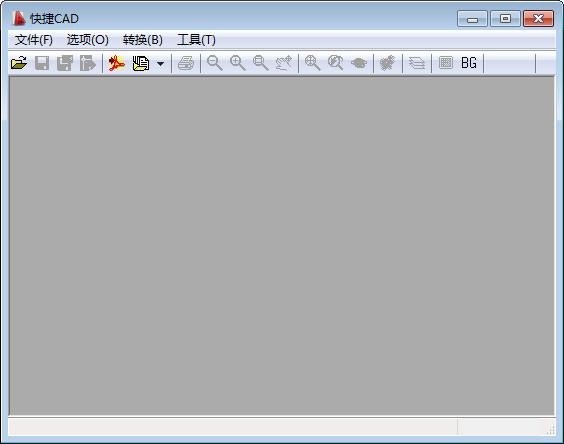564x444 pixels.
Task: Click the red PDF convert icon
Action: pyautogui.click(x=117, y=63)
